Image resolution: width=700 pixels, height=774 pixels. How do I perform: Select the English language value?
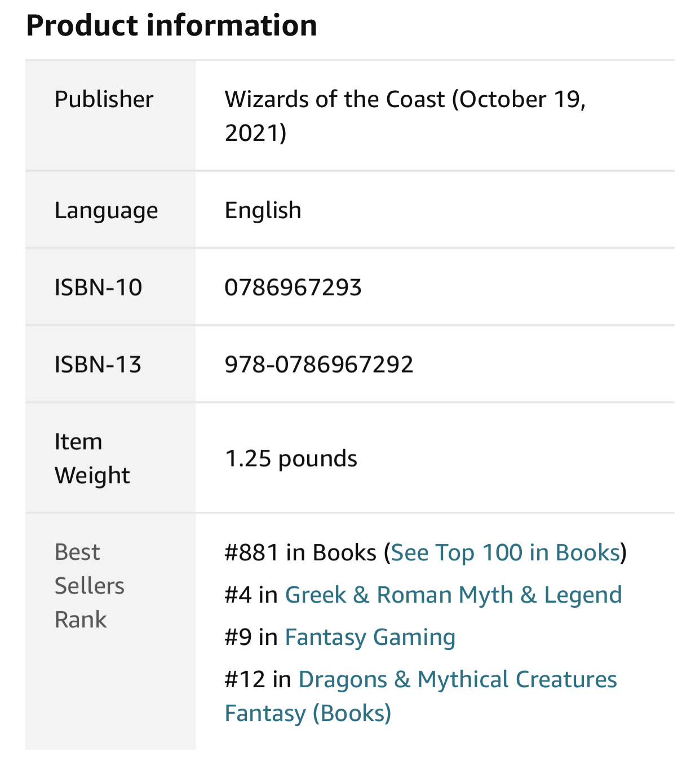click(263, 211)
